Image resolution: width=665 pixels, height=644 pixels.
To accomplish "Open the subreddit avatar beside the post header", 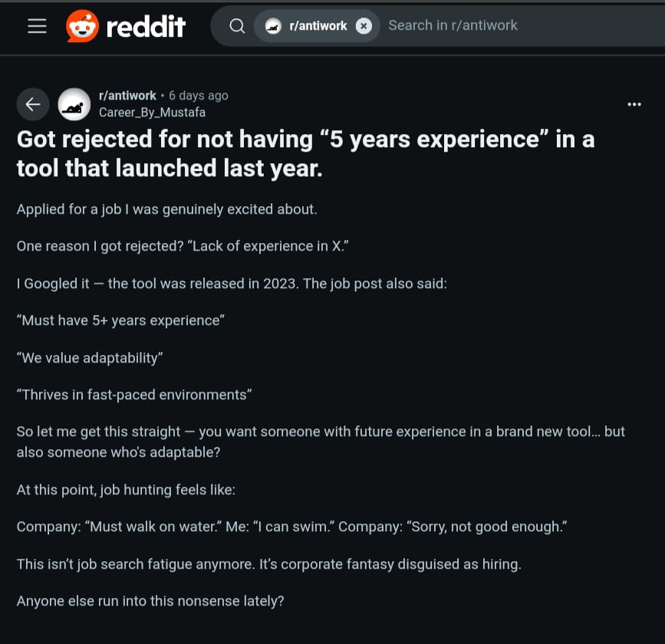I will pos(74,104).
